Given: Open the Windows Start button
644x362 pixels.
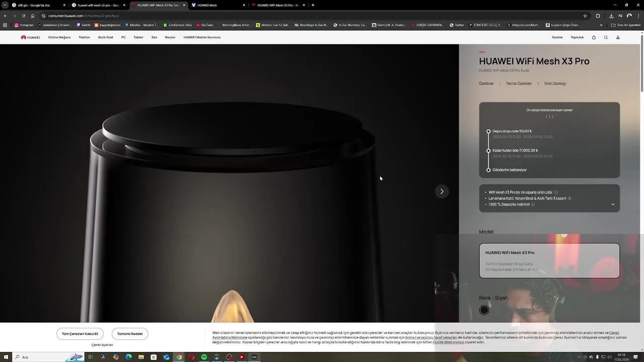Looking at the screenshot, I should pyautogui.click(x=6, y=357).
